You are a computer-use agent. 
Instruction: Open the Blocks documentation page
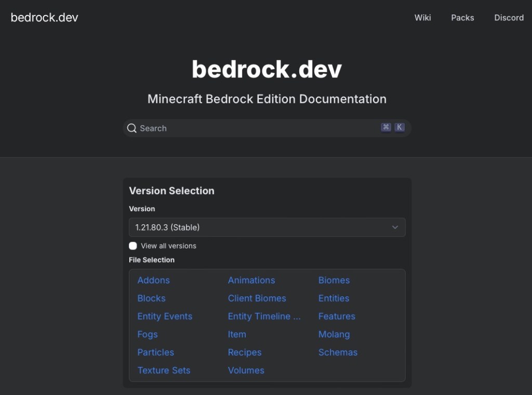[151, 298]
